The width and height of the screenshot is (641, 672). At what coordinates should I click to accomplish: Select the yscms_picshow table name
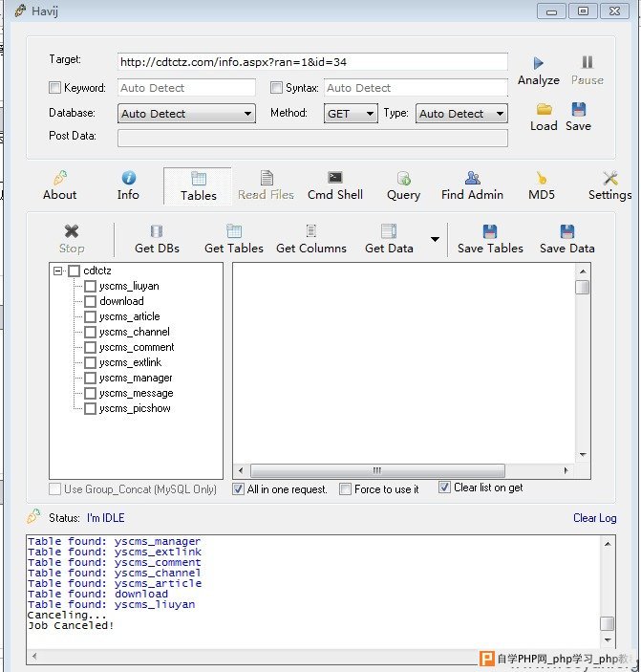136,408
